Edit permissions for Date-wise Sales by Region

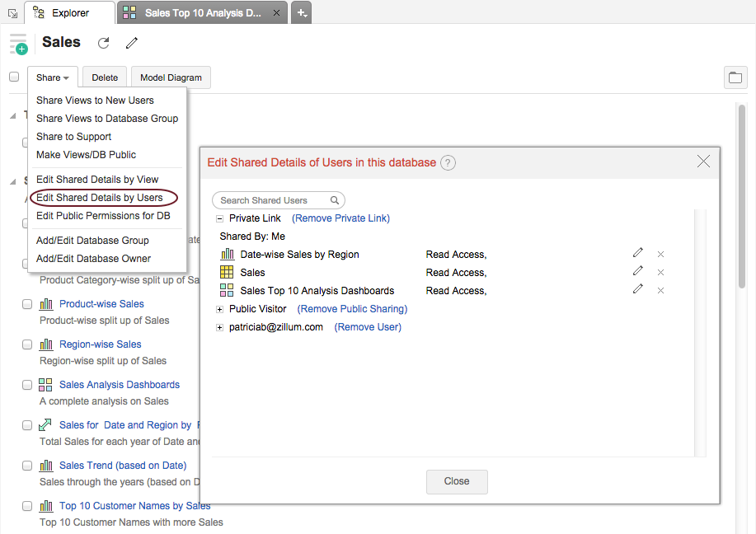tap(637, 254)
